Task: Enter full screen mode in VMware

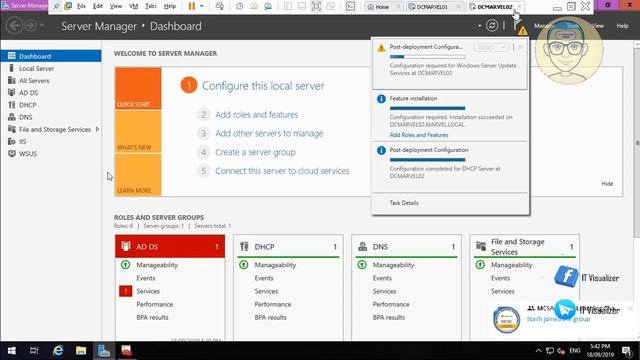Action: tap(316, 6)
